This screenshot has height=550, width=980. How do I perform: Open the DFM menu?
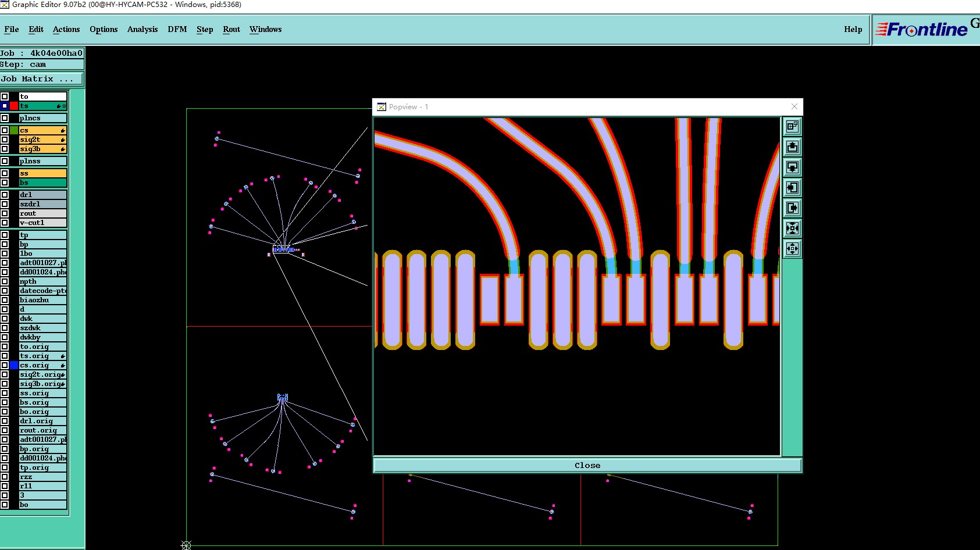point(177,29)
